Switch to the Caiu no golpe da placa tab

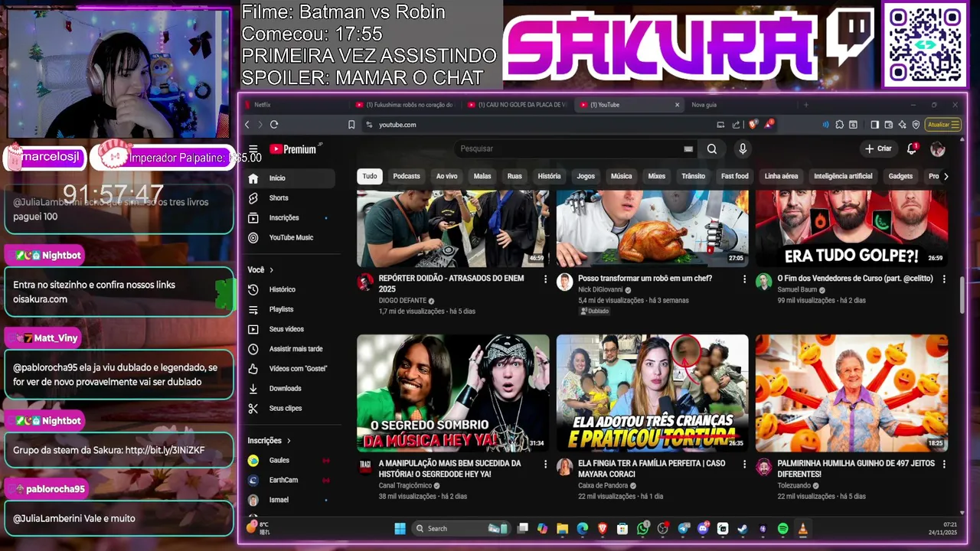(517, 105)
